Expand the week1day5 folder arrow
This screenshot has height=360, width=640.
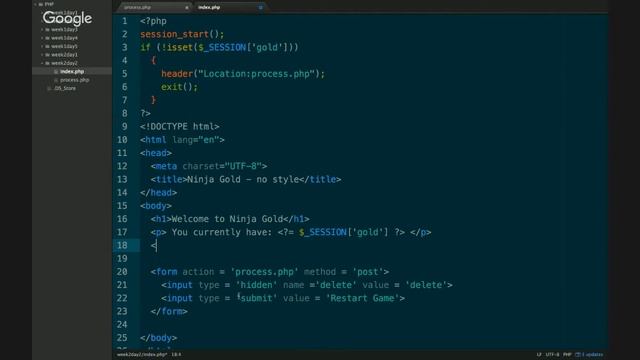pos(42,46)
